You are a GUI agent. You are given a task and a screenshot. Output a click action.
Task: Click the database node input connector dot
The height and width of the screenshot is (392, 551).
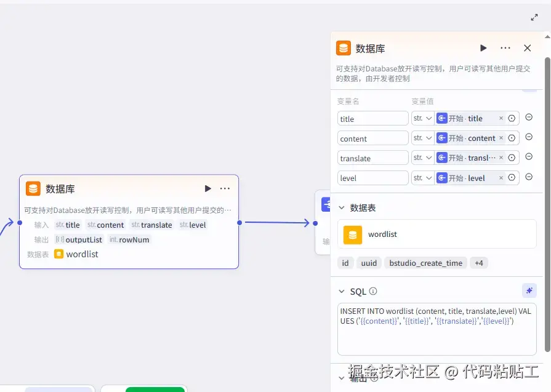point(20,223)
